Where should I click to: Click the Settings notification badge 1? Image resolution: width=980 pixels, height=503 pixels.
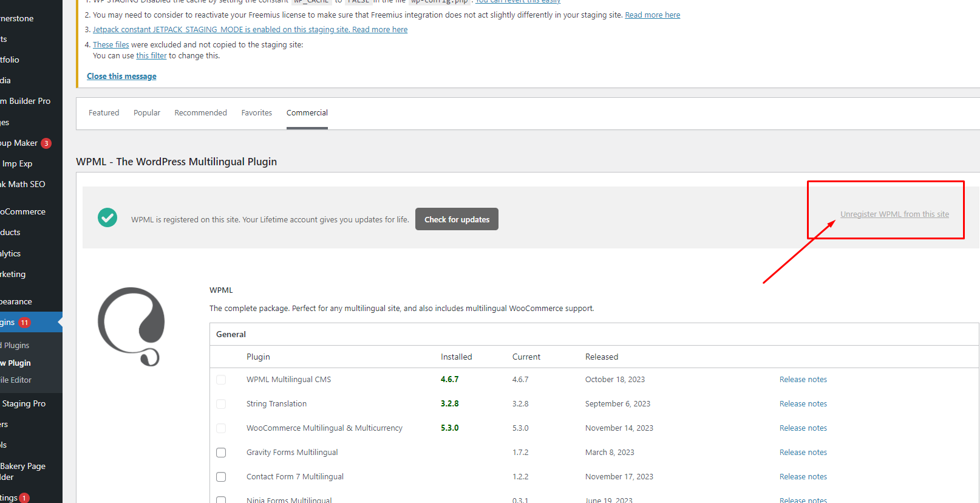24,498
